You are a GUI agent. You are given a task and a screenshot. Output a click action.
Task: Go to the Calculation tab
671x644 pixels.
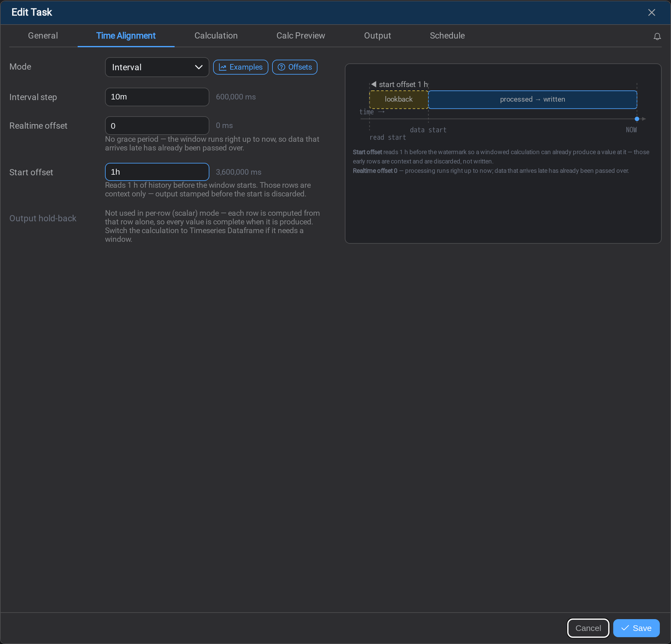tap(216, 36)
